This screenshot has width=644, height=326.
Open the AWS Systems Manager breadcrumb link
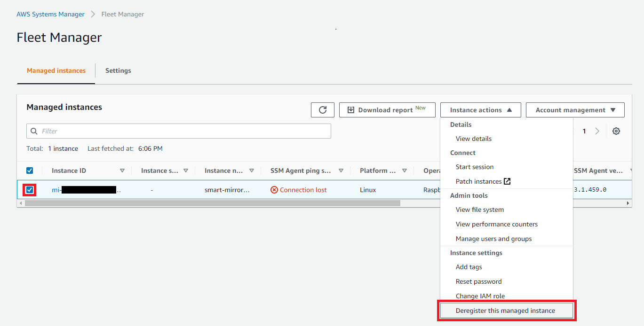[50, 14]
